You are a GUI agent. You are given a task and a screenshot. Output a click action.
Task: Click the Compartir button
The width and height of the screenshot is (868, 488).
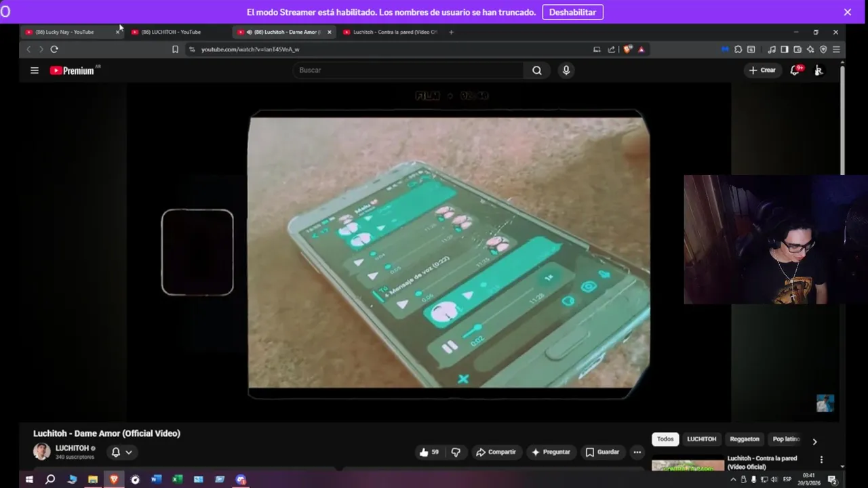point(496,452)
